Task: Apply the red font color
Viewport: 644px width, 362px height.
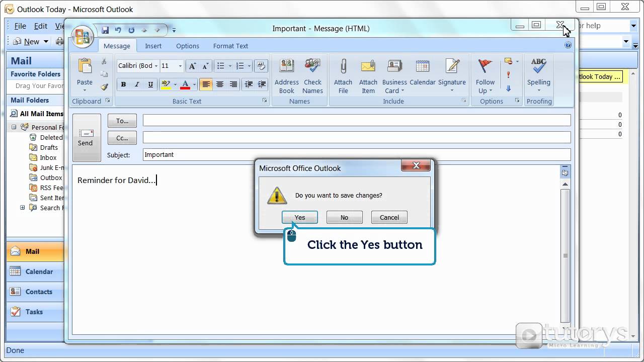Action: 185,84
